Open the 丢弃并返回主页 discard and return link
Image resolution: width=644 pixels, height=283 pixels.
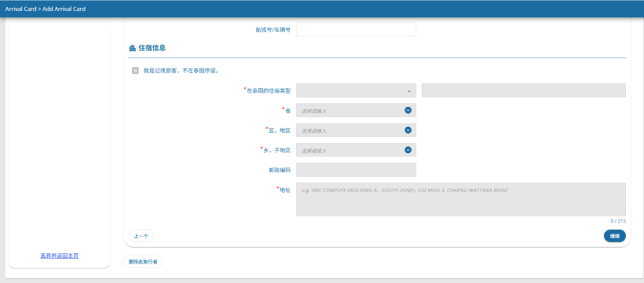[x=60, y=255]
